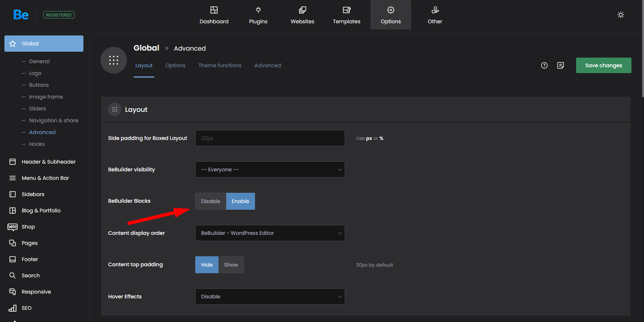Image resolution: width=644 pixels, height=322 pixels.
Task: Open Navigation & share settings
Action: [x=54, y=120]
